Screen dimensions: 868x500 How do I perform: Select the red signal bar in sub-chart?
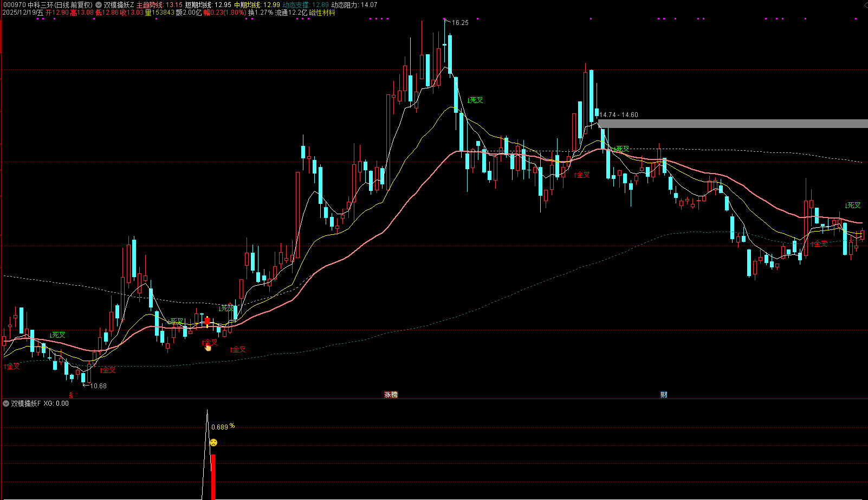[213, 477]
